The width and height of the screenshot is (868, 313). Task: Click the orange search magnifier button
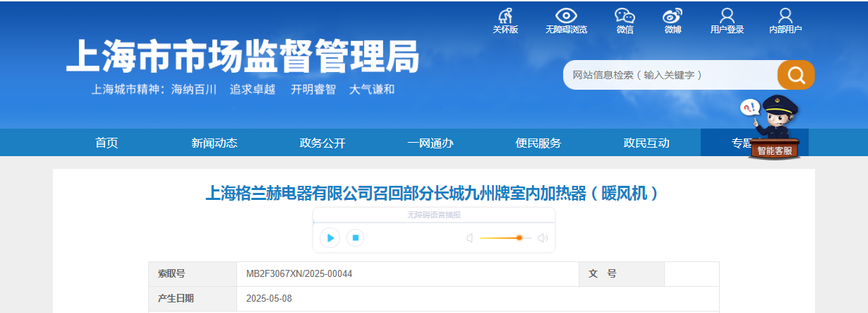796,75
